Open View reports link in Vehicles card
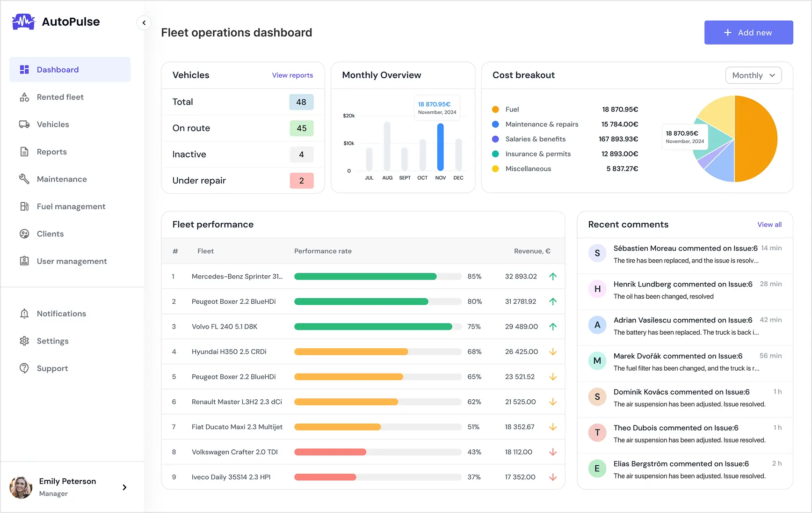812x513 pixels. click(x=292, y=75)
